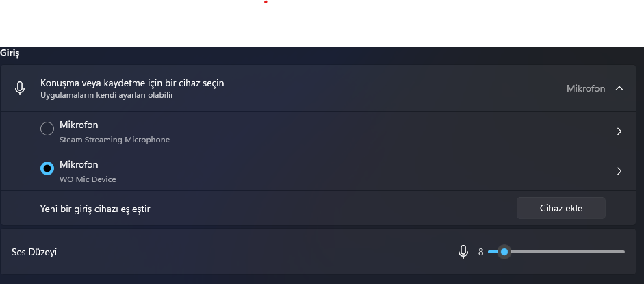Open Steam Streaming Microphone properties arrow
The width and height of the screenshot is (644, 284).
click(619, 131)
